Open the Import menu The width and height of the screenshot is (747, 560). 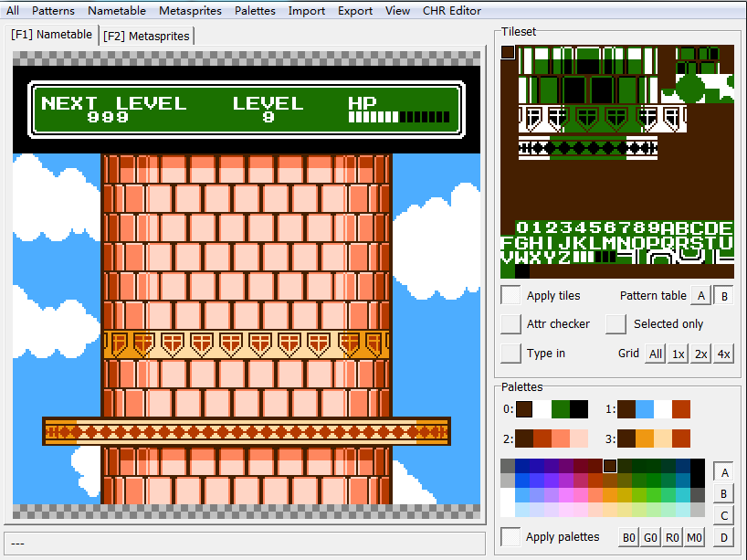(306, 10)
